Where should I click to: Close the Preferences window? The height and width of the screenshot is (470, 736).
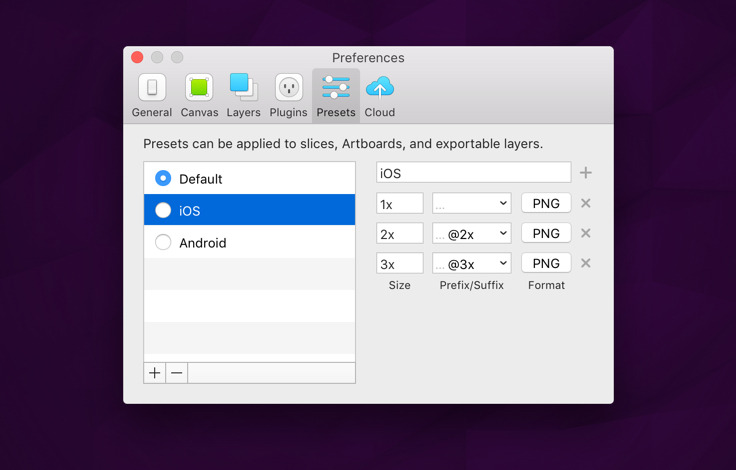click(x=137, y=57)
